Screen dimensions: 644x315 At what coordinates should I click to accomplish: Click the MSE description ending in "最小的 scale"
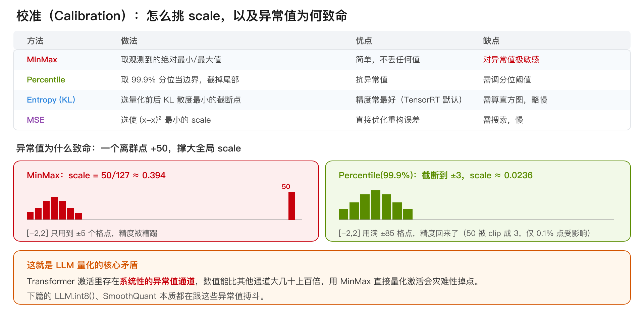click(x=166, y=120)
